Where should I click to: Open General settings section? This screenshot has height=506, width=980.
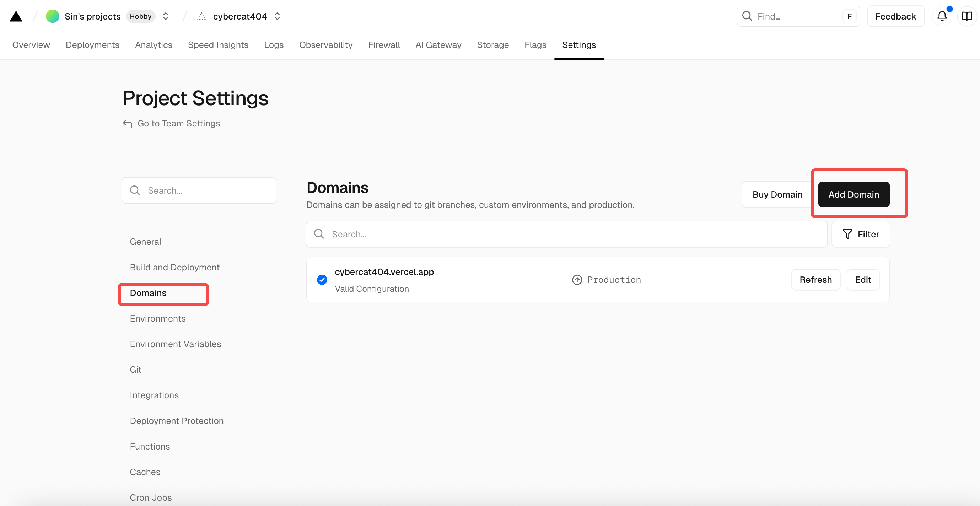click(146, 242)
